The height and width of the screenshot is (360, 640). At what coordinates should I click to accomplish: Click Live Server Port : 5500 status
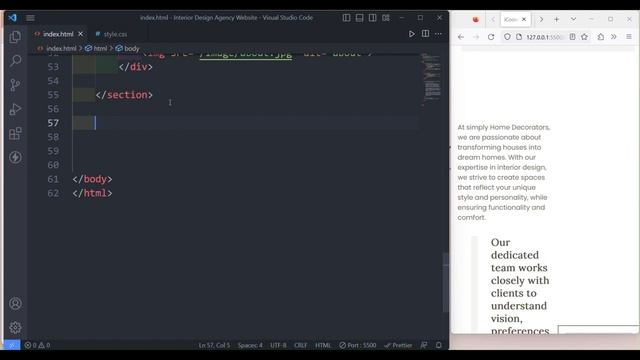(x=358, y=345)
